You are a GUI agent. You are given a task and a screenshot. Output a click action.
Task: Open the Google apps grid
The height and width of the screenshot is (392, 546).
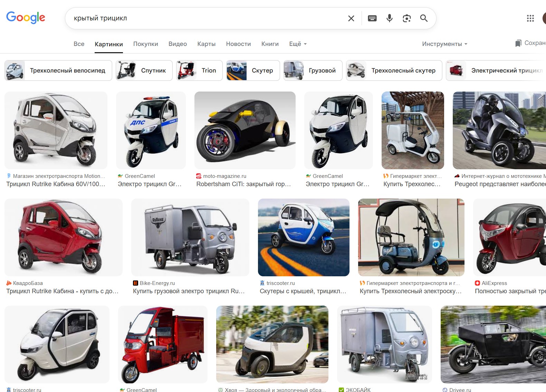(530, 18)
